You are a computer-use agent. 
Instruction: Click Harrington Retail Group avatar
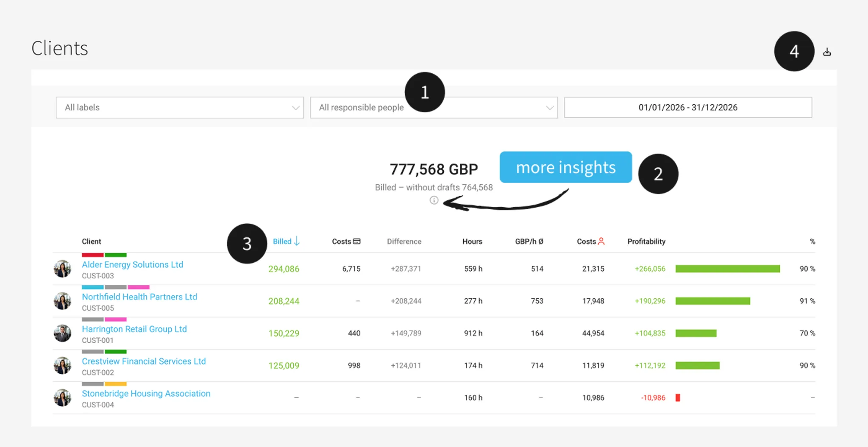(62, 333)
